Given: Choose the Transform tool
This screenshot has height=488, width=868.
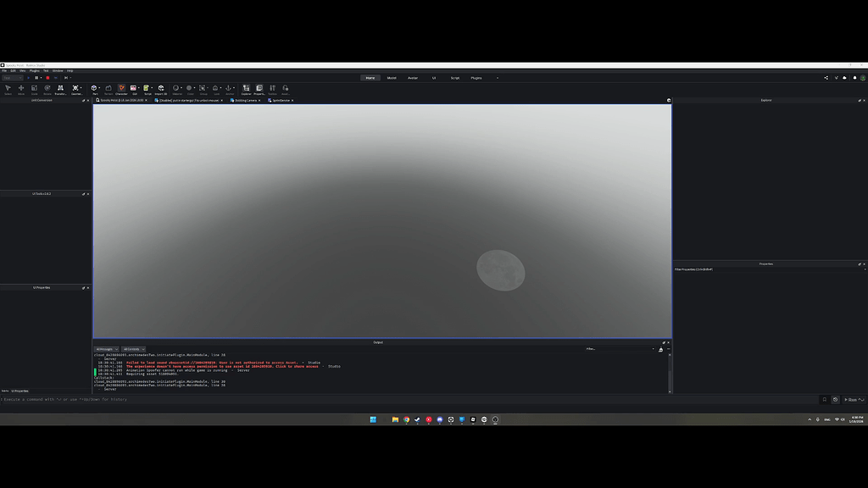Looking at the screenshot, I should [60, 89].
